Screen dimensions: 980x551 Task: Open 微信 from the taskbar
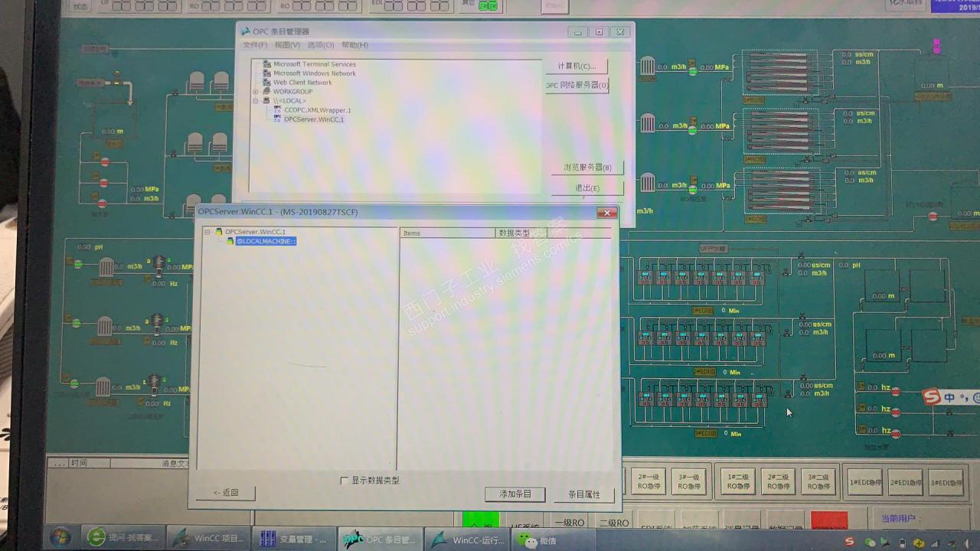(539, 540)
